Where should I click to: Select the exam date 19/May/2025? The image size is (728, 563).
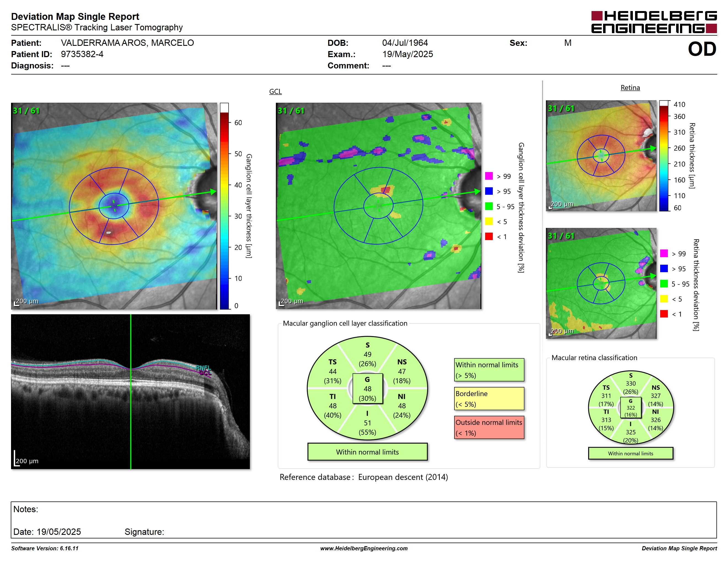pos(408,54)
